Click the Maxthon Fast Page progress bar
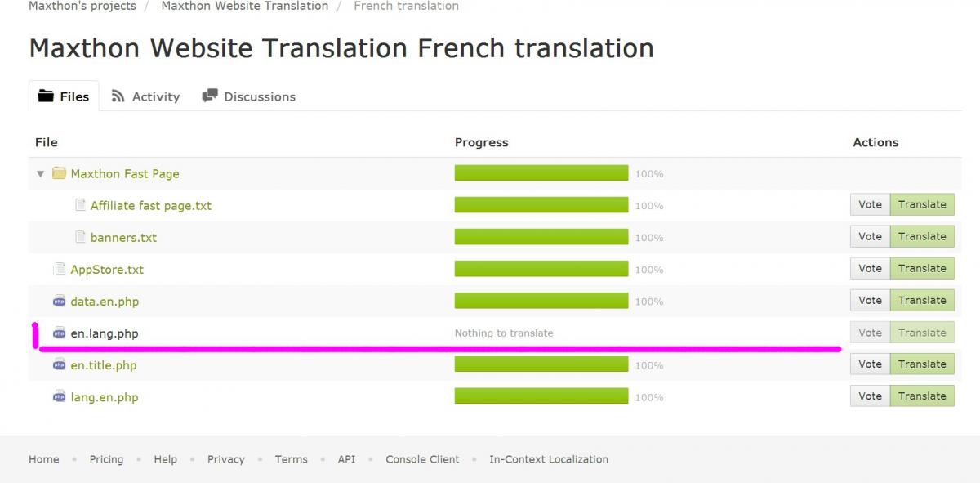 click(541, 172)
